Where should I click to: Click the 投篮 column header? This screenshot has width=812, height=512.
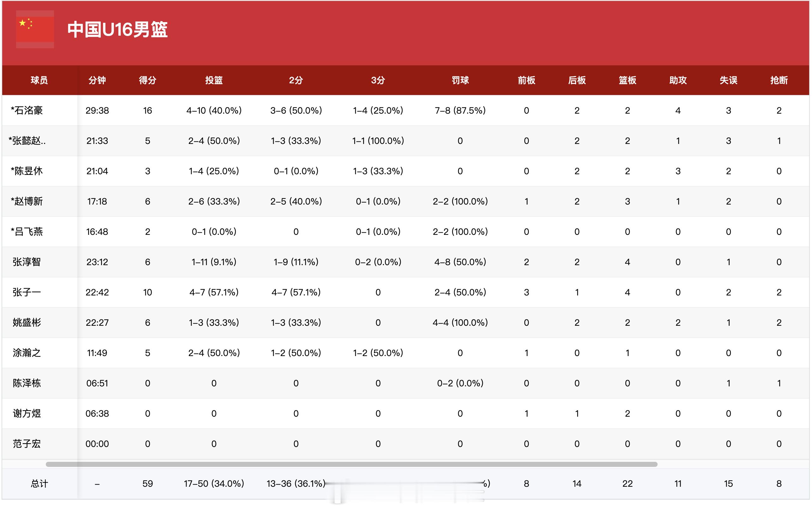click(x=214, y=80)
